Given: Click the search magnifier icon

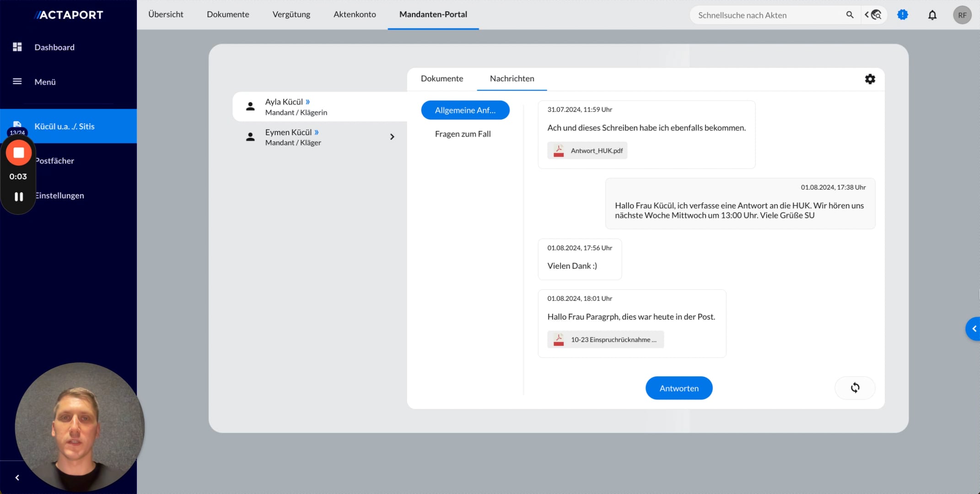Looking at the screenshot, I should pyautogui.click(x=850, y=15).
